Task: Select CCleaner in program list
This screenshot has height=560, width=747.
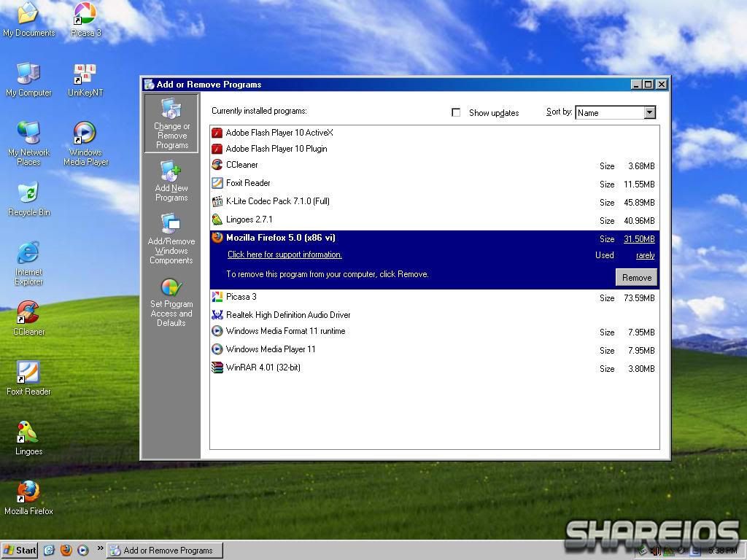Action: click(x=435, y=166)
